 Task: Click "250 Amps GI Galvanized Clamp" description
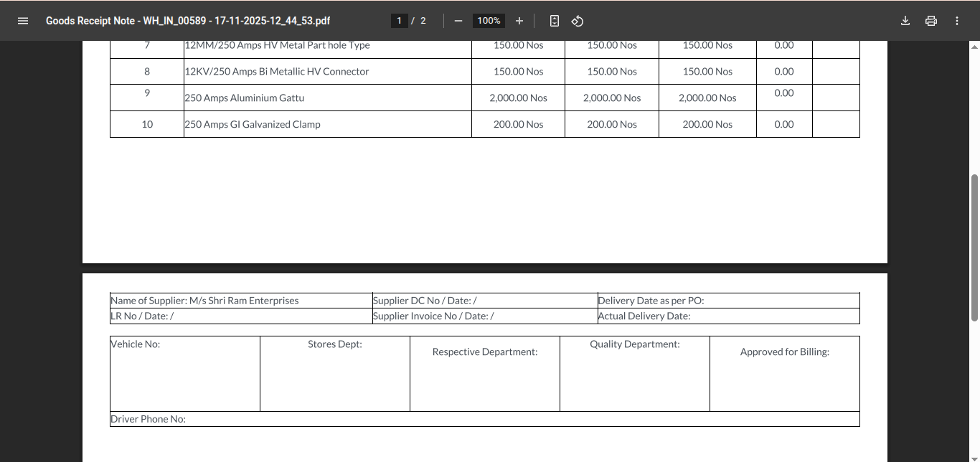tap(253, 125)
